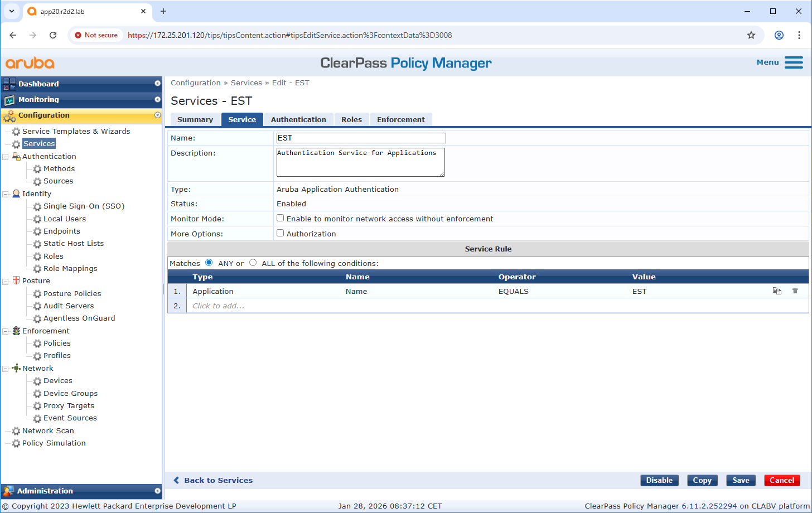This screenshot has height=513, width=812.
Task: Open the Summary tab
Action: click(x=195, y=119)
